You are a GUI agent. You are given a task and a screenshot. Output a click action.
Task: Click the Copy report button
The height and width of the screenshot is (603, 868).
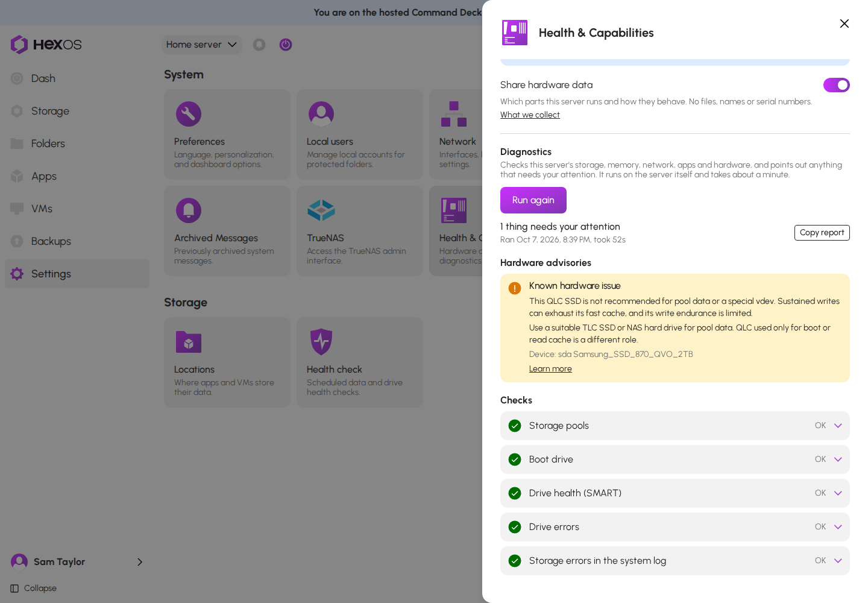point(822,233)
